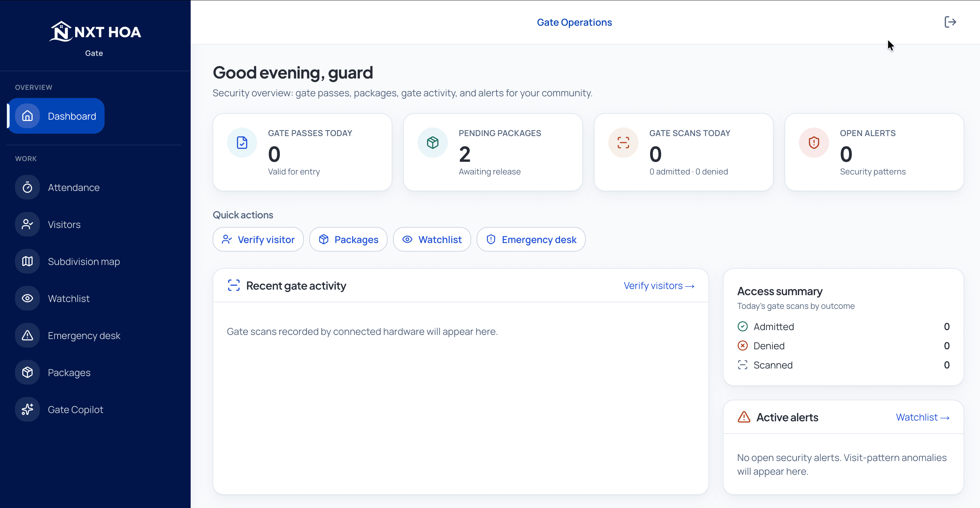Click the Admitted row in Access summary
980x508 pixels.
(x=843, y=327)
